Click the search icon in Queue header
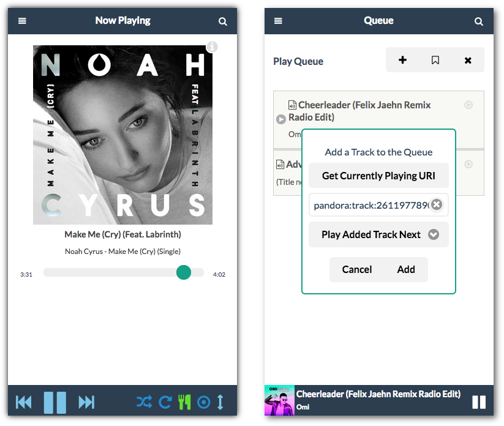 pos(479,21)
